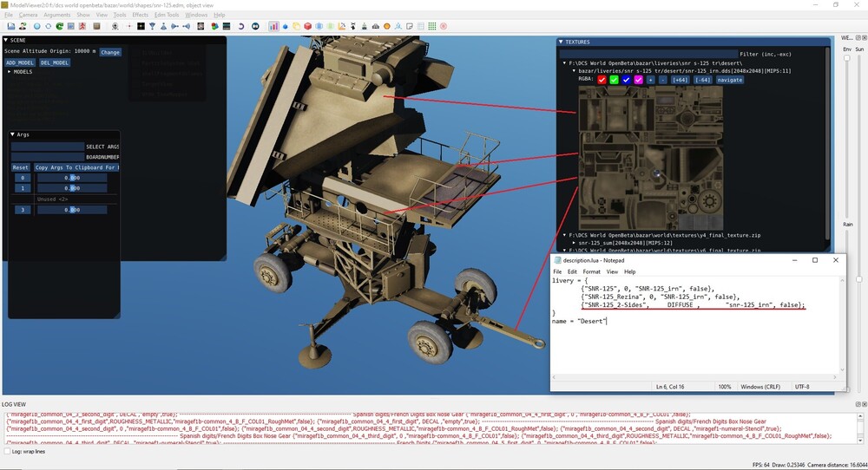The width and height of the screenshot is (868, 470).
Task: Click the funnel filter icon in toolbar
Action: click(x=152, y=26)
